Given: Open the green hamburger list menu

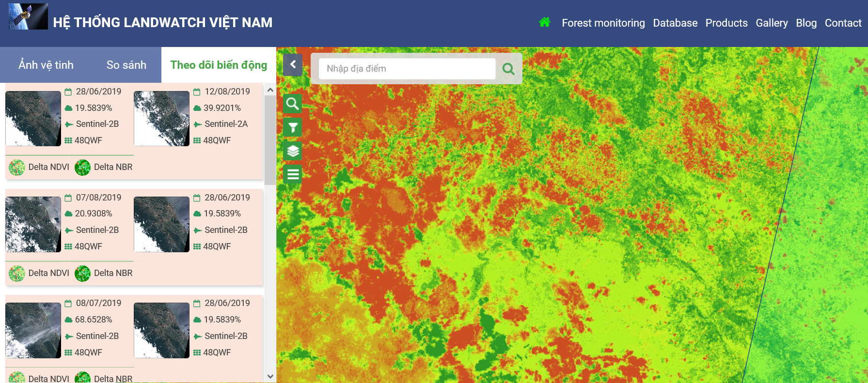Looking at the screenshot, I should click(292, 174).
